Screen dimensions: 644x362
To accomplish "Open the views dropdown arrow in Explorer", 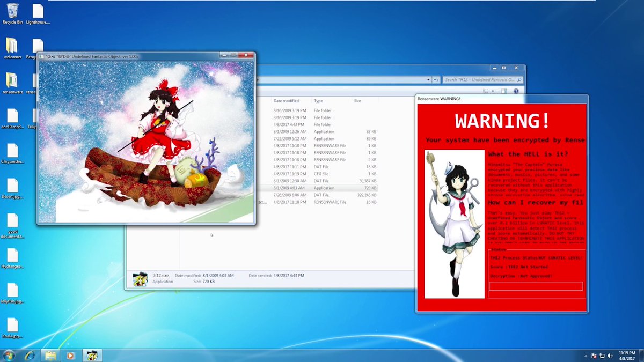I will (x=493, y=91).
